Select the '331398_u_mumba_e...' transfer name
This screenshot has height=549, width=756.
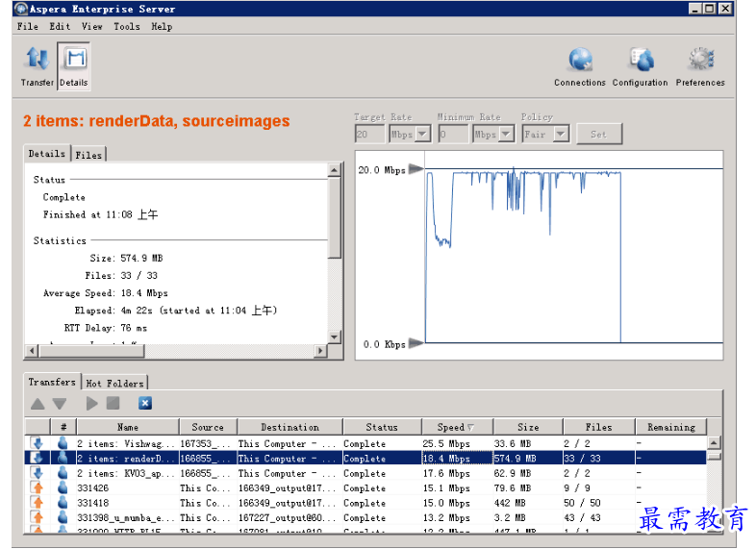point(128,517)
